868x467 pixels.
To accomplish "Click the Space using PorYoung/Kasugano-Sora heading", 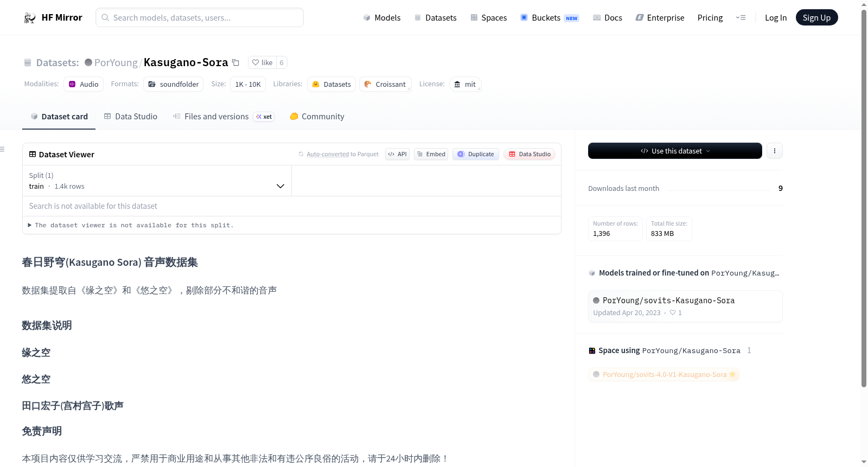I will [669, 350].
